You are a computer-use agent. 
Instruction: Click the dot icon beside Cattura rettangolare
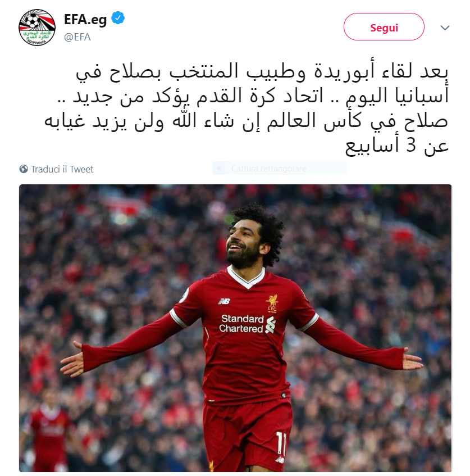coord(219,168)
